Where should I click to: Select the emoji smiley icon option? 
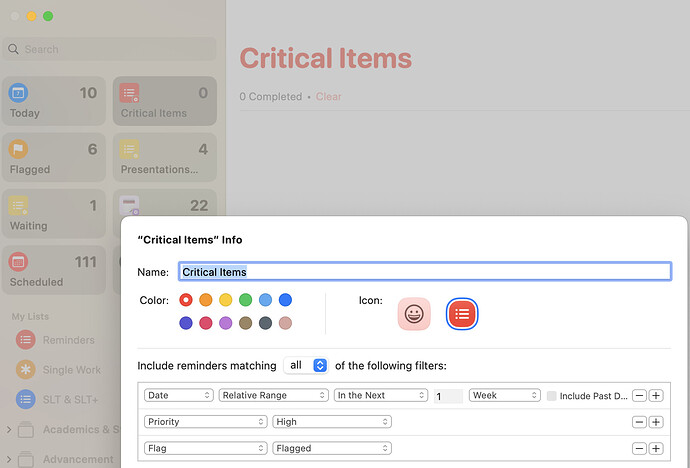click(x=414, y=314)
